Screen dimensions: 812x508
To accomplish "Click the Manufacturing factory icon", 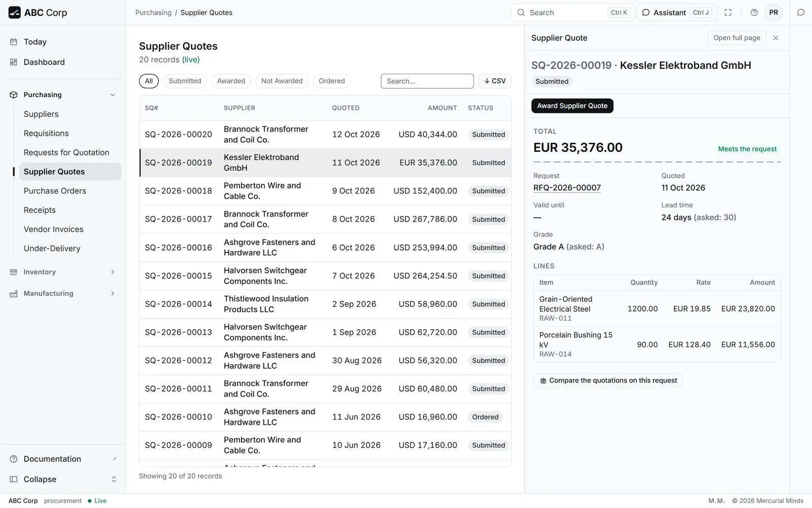I will point(14,294).
